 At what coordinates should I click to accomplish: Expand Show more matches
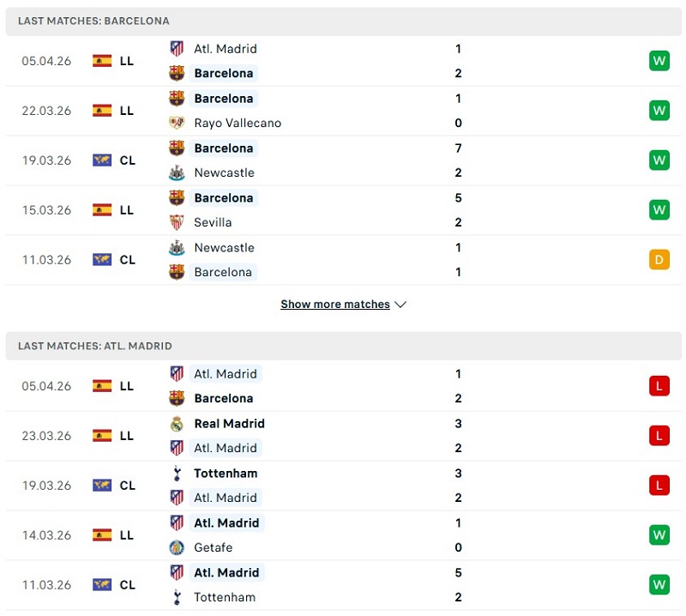(x=335, y=304)
